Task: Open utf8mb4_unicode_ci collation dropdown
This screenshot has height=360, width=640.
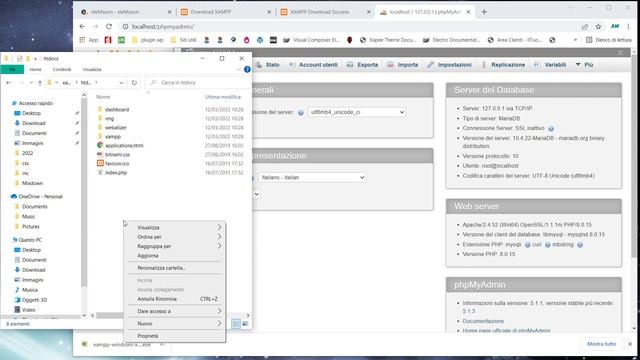Action: pos(357,112)
